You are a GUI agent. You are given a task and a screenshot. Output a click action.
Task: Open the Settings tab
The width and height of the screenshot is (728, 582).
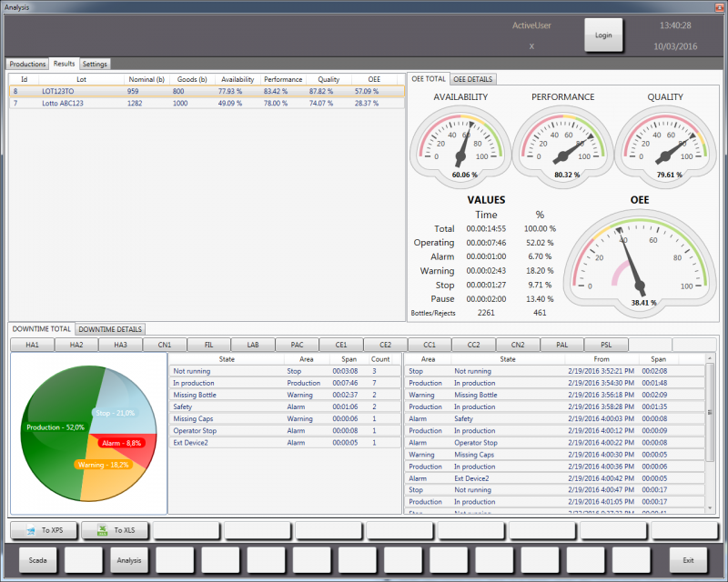click(95, 65)
